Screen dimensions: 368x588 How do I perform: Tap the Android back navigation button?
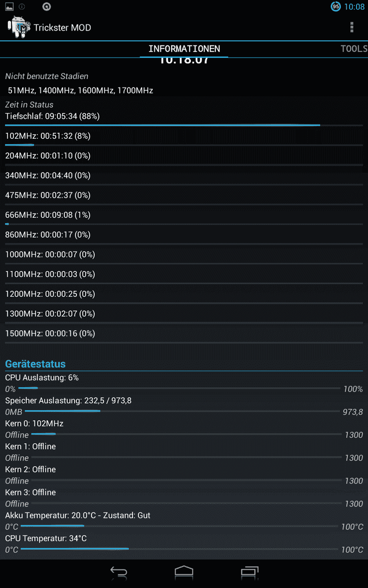tap(119, 573)
